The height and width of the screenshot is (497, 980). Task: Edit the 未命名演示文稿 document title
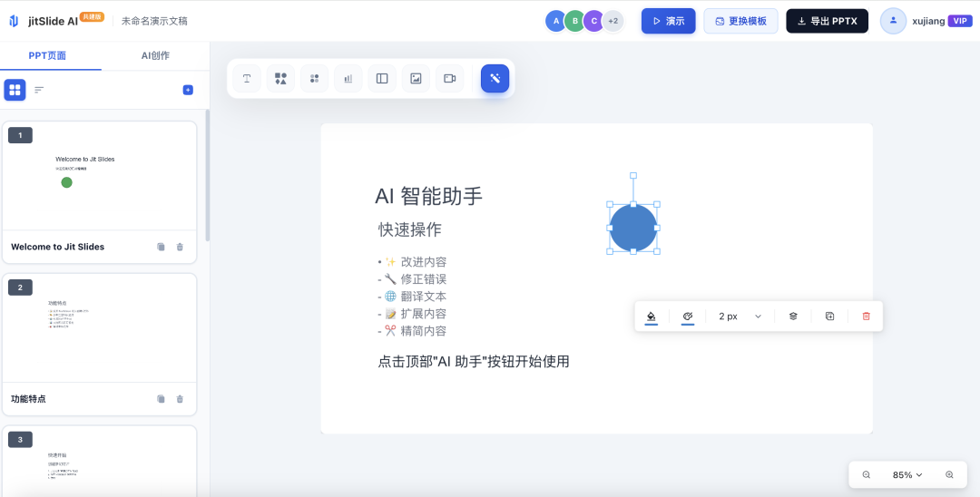154,21
